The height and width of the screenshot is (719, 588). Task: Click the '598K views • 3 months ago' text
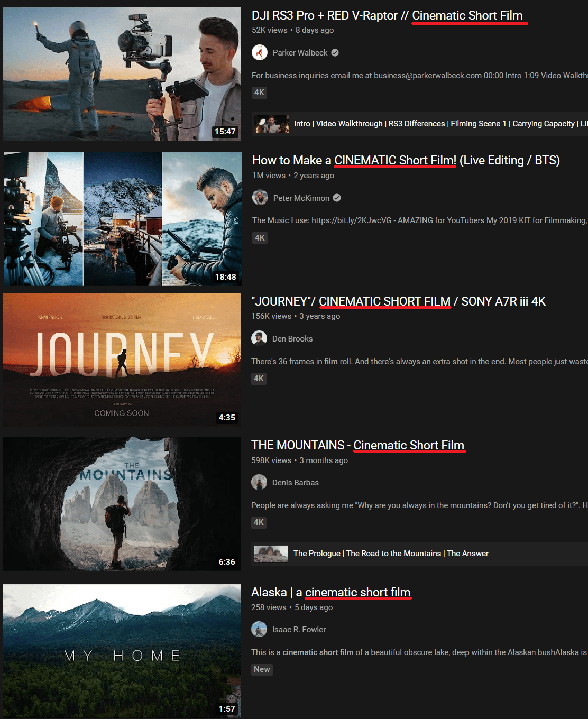[300, 460]
